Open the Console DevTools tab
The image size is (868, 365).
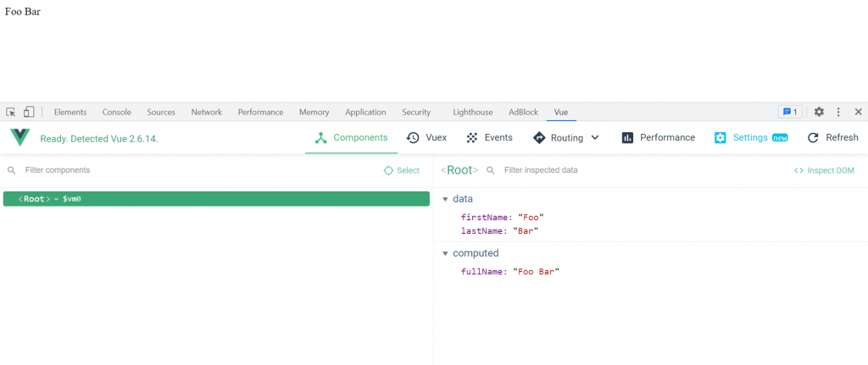click(117, 112)
